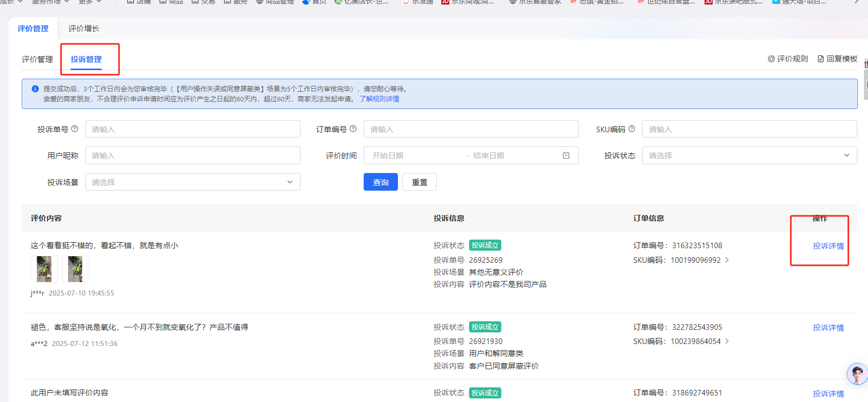The width and height of the screenshot is (868, 402).
Task: Focus the 用户昵称 input field
Action: (x=193, y=156)
